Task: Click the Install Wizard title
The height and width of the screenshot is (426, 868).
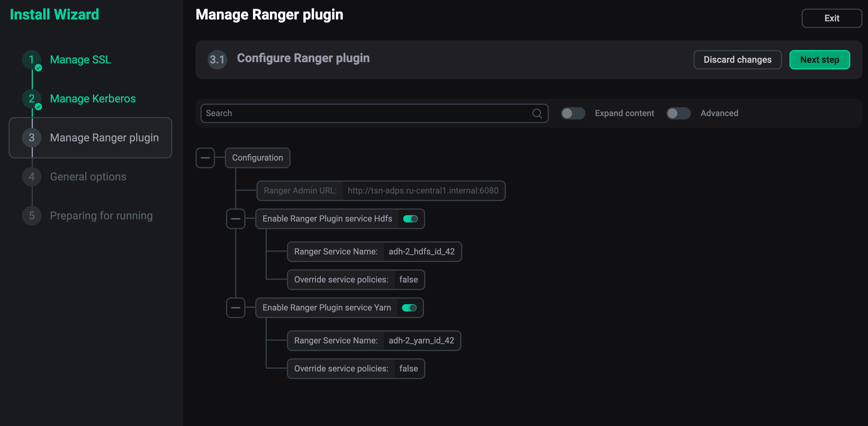Action: 54,15
